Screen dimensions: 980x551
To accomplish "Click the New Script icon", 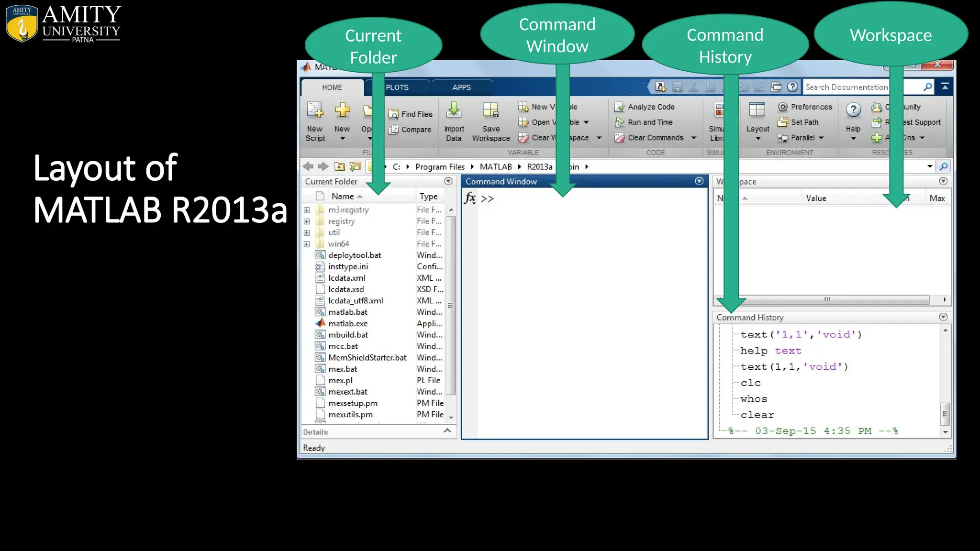I will coord(315,110).
